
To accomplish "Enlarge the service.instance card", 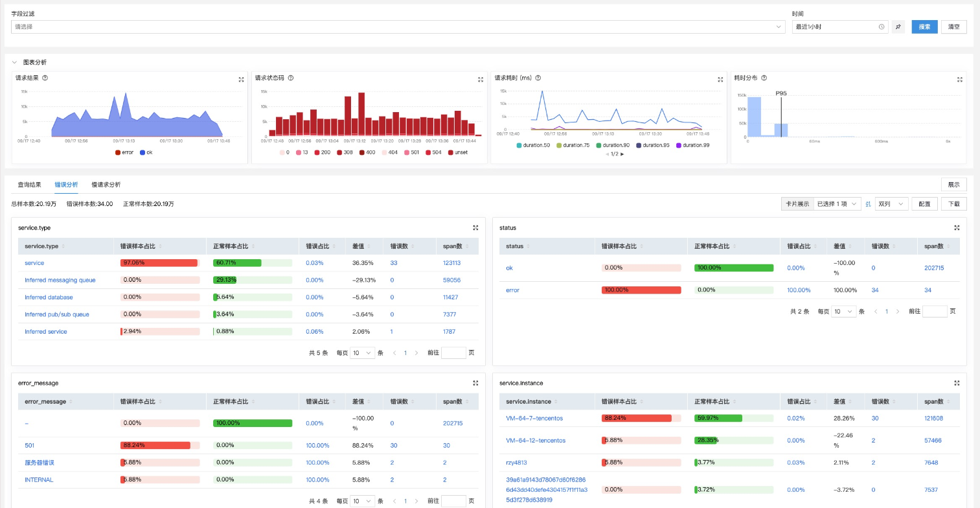I will 957,383.
